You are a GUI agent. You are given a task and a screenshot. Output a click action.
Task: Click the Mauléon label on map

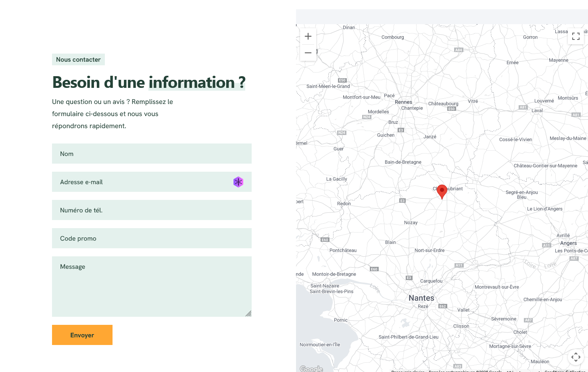click(540, 362)
